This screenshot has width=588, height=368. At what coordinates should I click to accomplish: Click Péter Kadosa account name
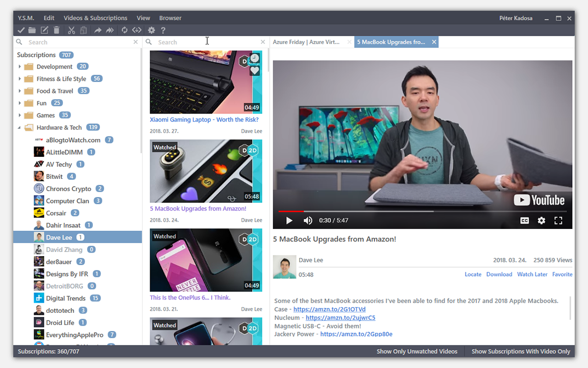coord(516,18)
